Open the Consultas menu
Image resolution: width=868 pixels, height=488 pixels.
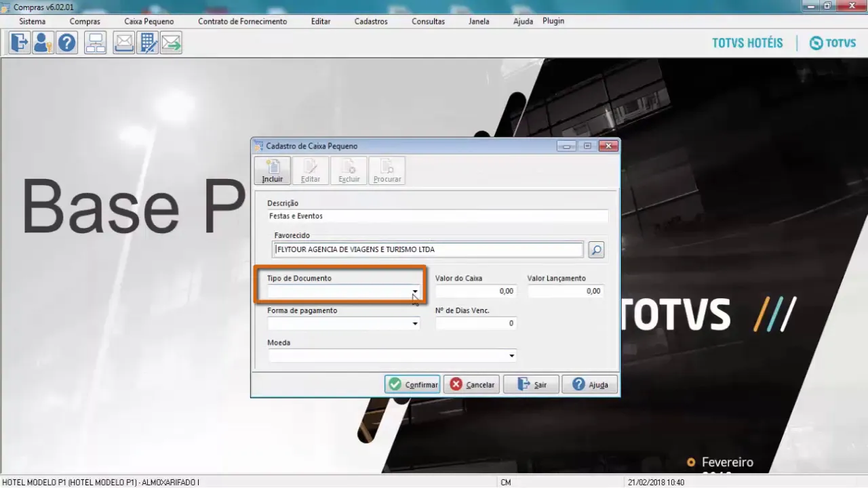[x=429, y=21]
